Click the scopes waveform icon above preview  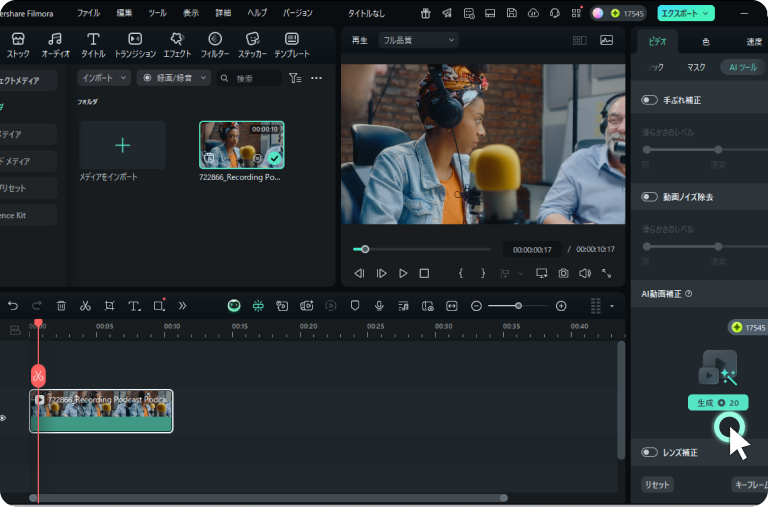click(606, 40)
